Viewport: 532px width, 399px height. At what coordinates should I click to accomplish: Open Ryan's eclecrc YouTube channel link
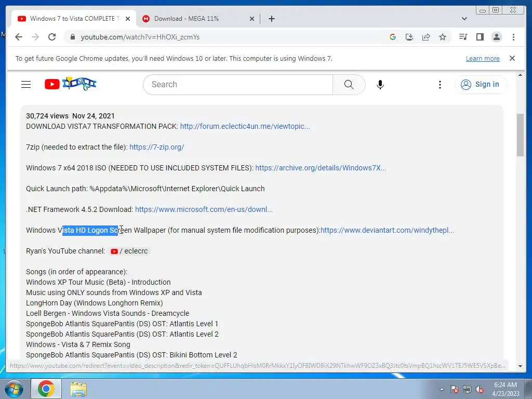click(129, 251)
